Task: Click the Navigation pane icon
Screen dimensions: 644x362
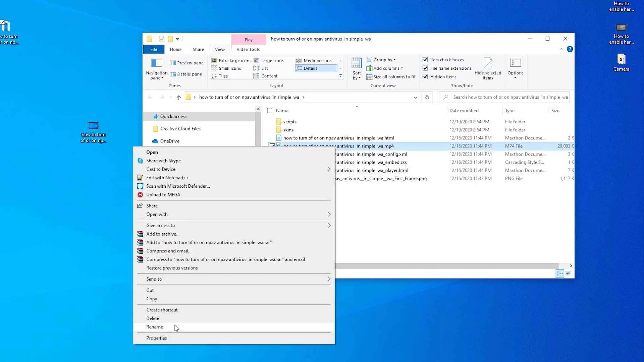Action: (x=157, y=63)
